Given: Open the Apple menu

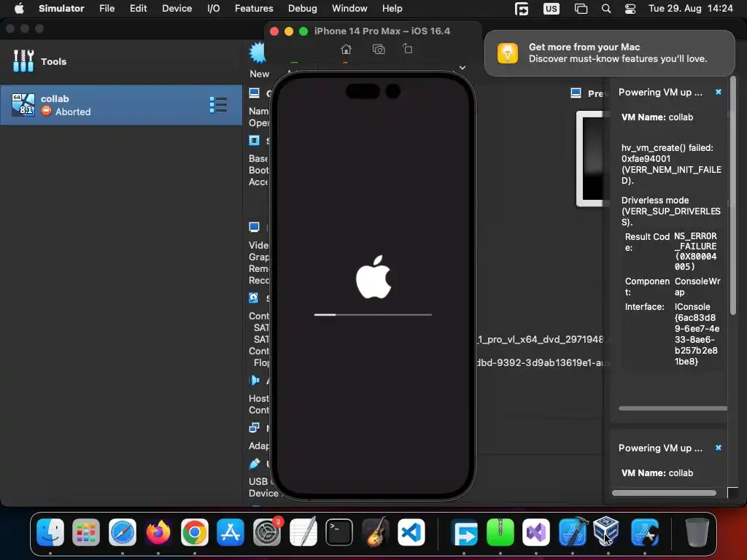Looking at the screenshot, I should click(19, 8).
